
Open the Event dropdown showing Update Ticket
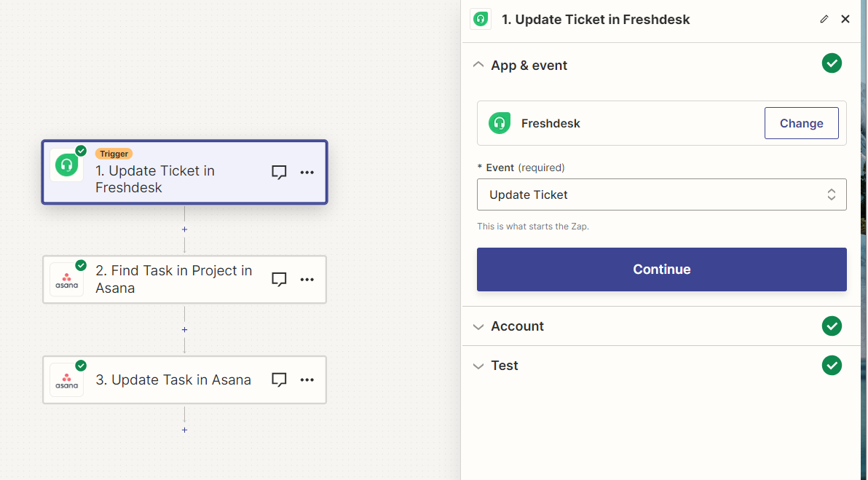661,194
